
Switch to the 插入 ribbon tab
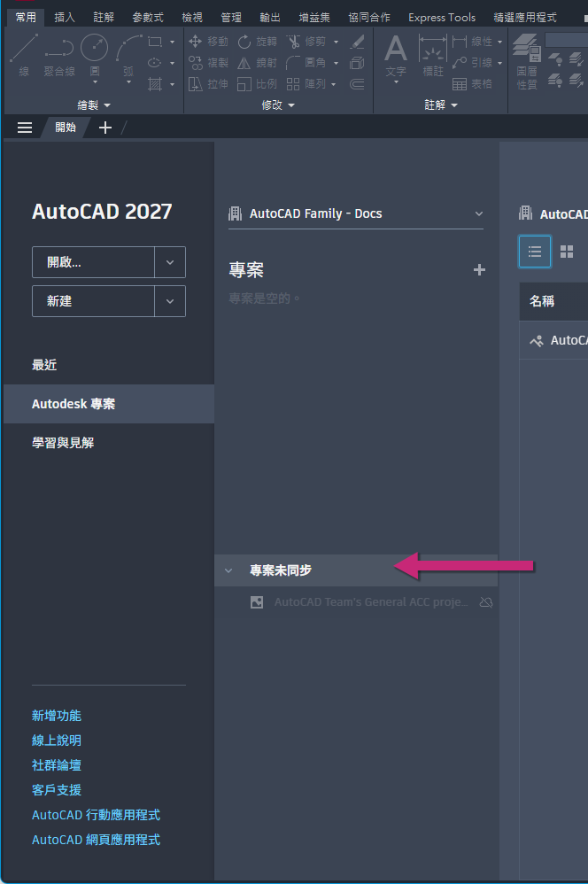(x=65, y=18)
